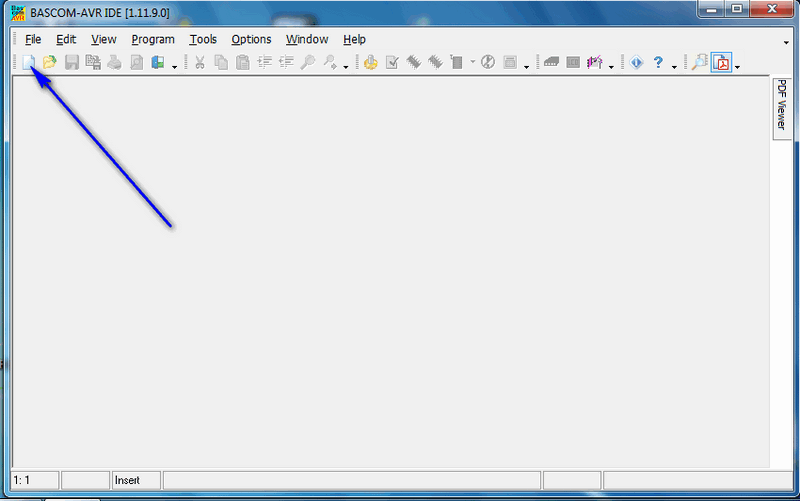This screenshot has width=800, height=501.
Task: Click the blue question mark Help icon
Action: [658, 63]
